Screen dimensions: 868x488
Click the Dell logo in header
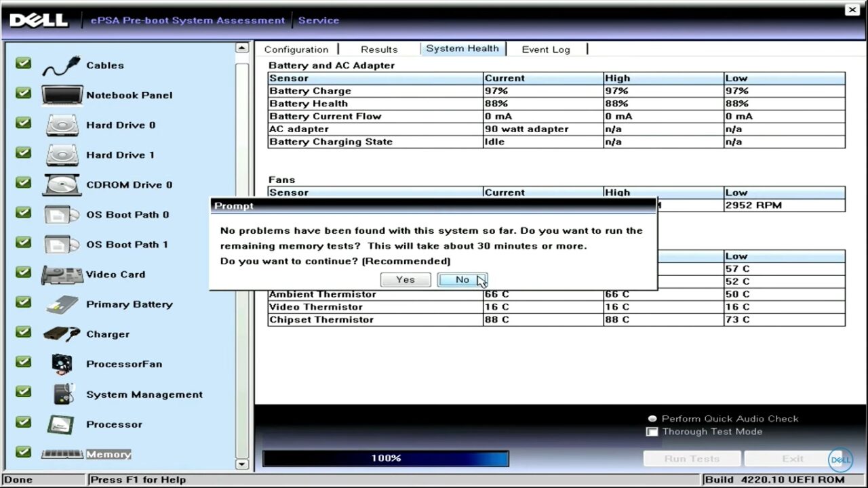point(39,20)
